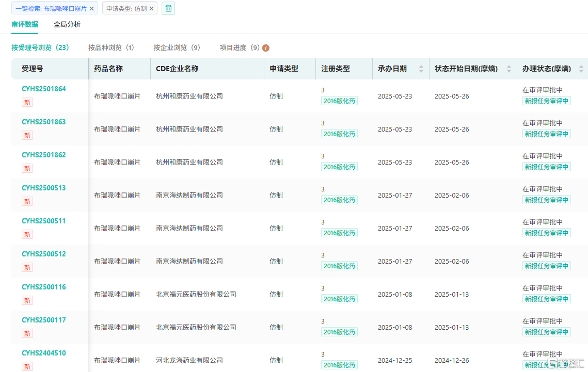The height and width of the screenshot is (372, 588).
Task: Sort by 状态开始日期(摩熵) column arrows
Action: point(509,69)
